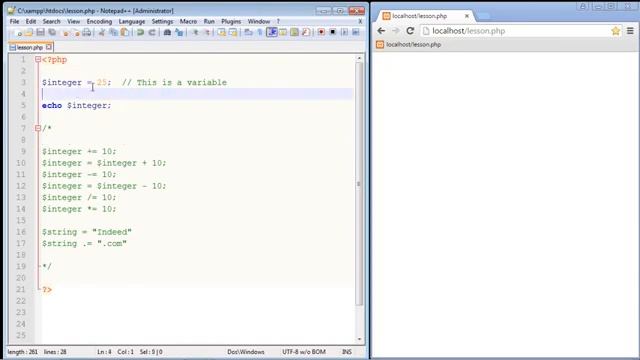Zoom out using the toolbar icon

click(207, 32)
